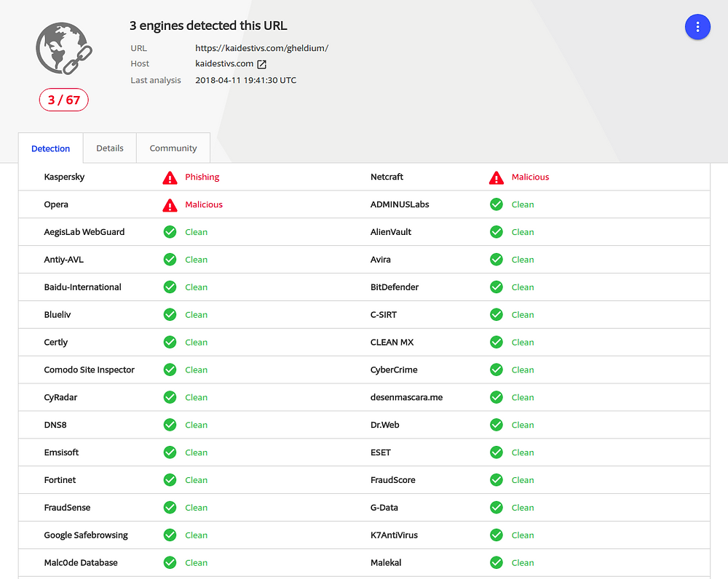The width and height of the screenshot is (728, 579).
Task: Open the blue three-dot options menu
Action: coord(697,27)
